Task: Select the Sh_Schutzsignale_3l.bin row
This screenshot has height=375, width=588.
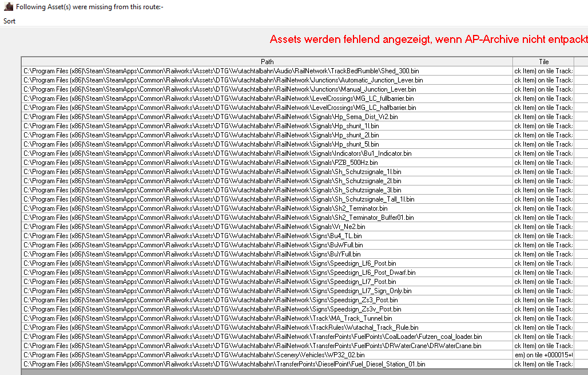Action: click(267, 190)
